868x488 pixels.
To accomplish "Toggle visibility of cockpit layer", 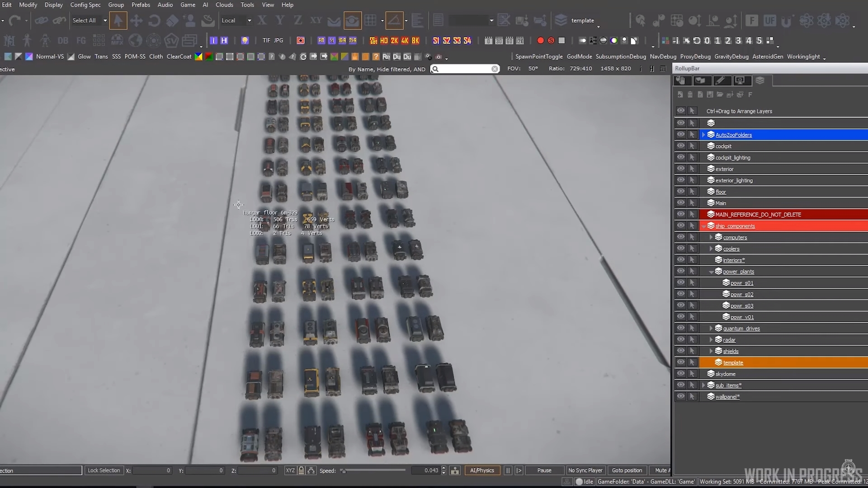I will (x=680, y=146).
